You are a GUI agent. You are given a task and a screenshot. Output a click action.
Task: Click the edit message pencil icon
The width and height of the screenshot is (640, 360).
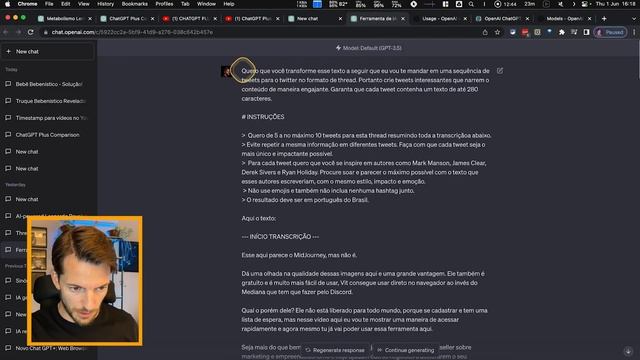click(500, 71)
